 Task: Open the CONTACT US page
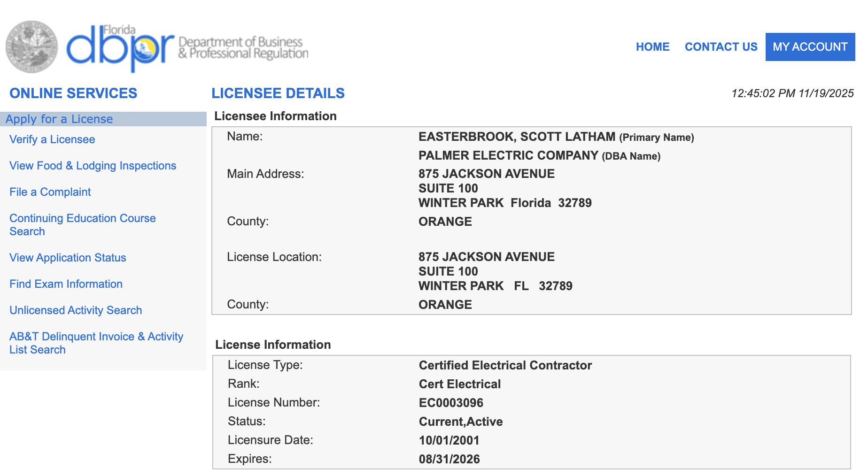coord(721,46)
